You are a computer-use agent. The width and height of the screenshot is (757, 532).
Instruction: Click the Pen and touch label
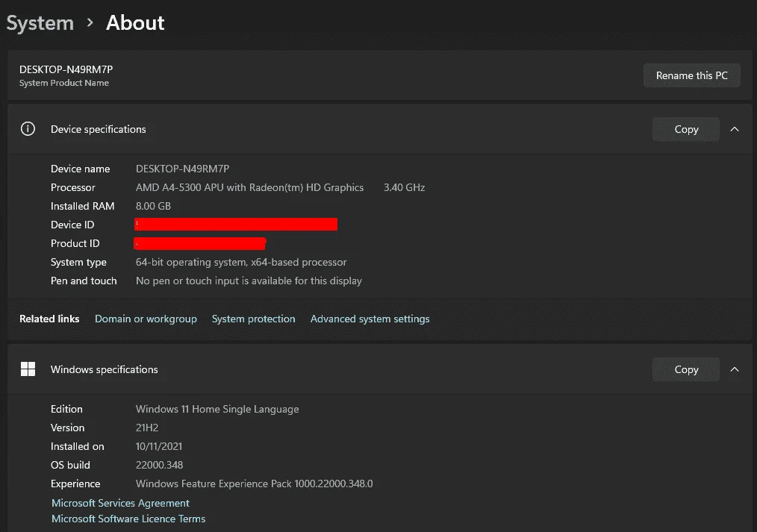[x=84, y=281]
